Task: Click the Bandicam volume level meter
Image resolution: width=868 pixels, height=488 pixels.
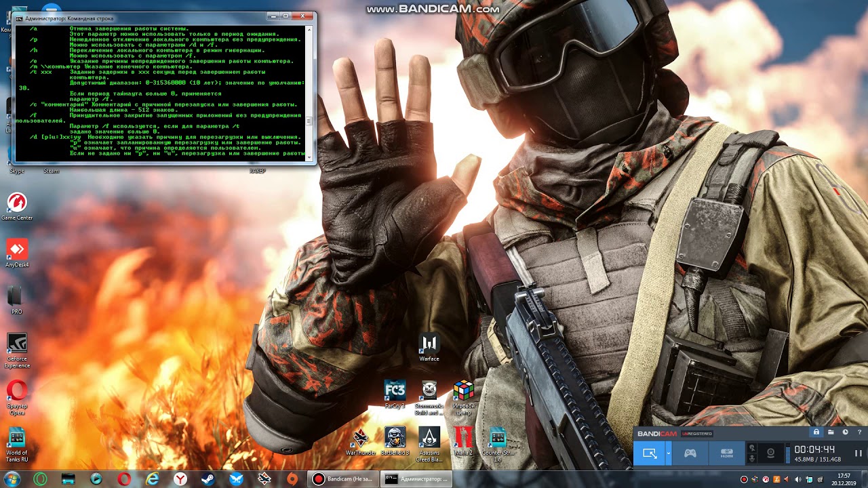Action: [x=787, y=453]
